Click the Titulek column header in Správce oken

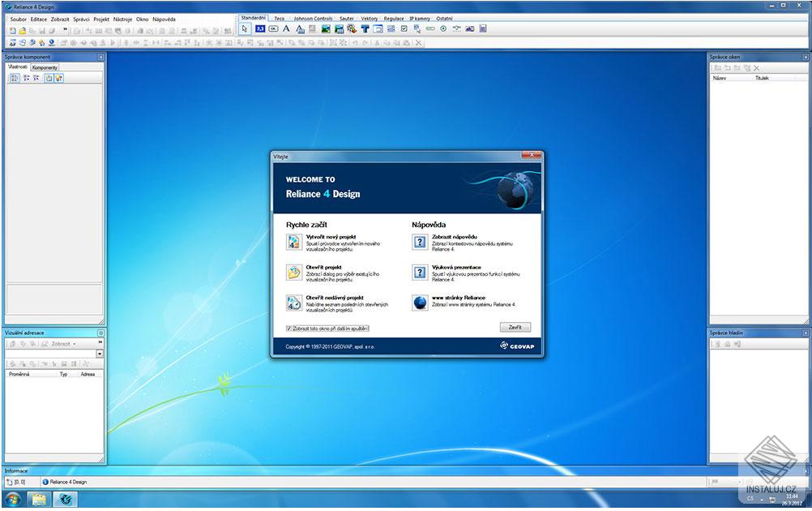pyautogui.click(x=762, y=78)
